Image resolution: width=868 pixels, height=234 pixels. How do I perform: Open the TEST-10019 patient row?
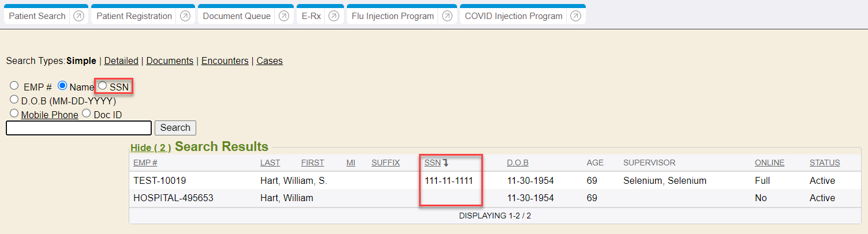[x=159, y=181]
